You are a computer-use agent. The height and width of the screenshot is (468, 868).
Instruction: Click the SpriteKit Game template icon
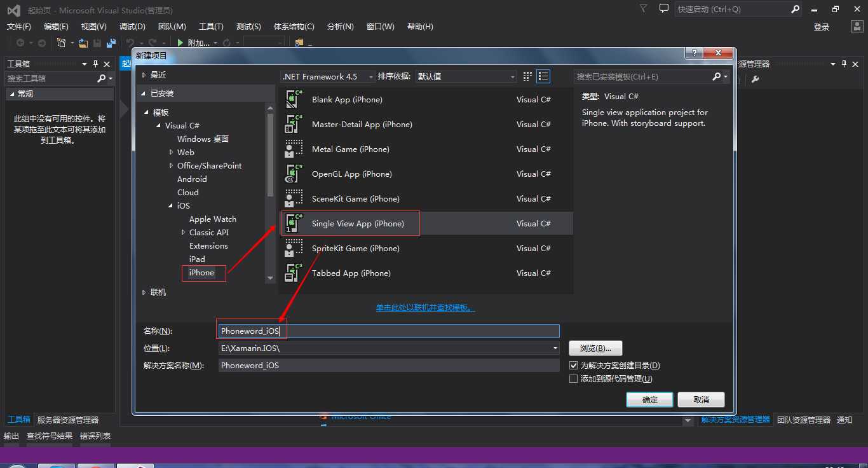pyautogui.click(x=294, y=249)
